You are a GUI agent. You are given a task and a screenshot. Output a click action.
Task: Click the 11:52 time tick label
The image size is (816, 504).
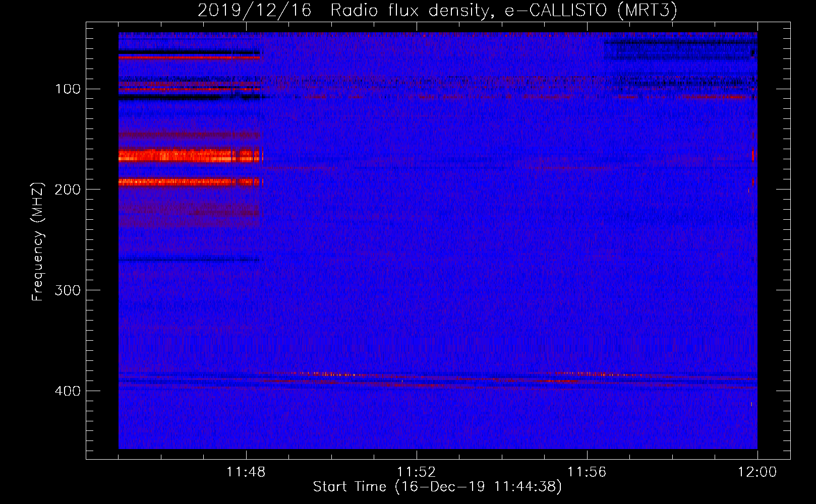click(416, 472)
